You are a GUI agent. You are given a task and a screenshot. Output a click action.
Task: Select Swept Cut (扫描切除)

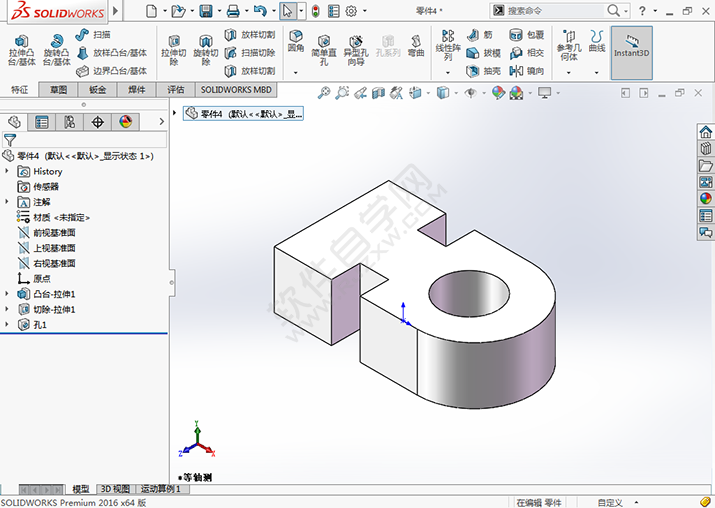[250, 53]
